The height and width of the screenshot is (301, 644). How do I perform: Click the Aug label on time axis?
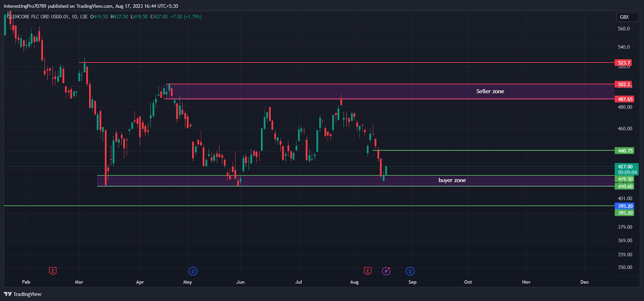(354, 282)
